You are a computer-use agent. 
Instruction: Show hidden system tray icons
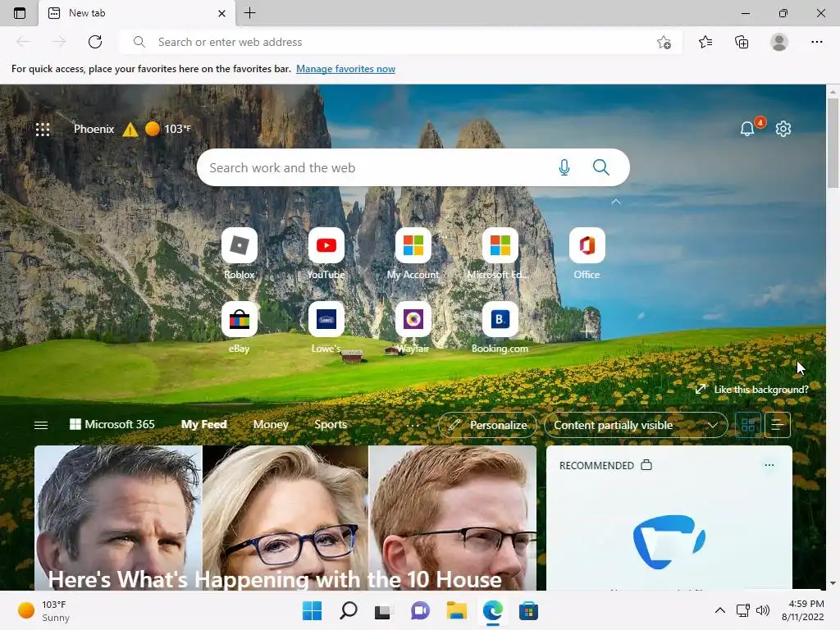coord(720,610)
